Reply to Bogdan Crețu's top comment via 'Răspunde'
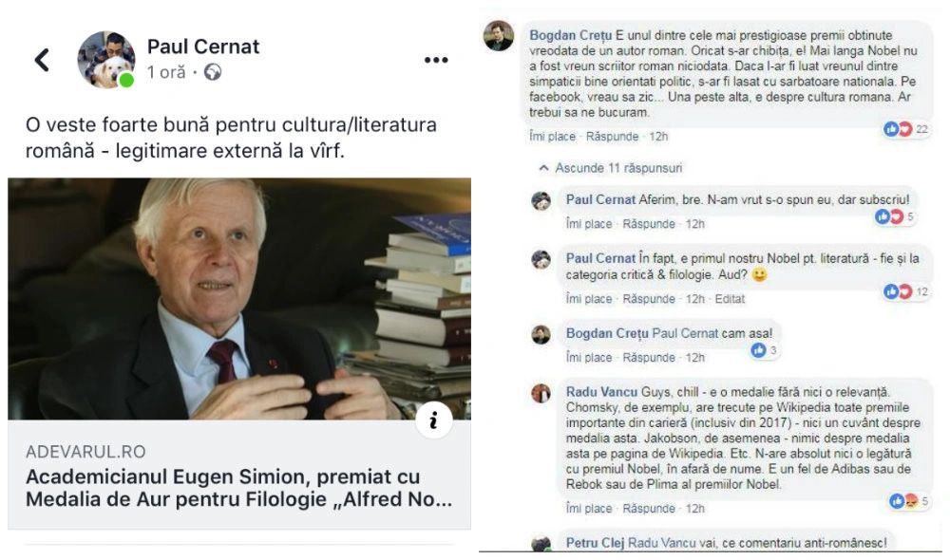 (x=612, y=137)
